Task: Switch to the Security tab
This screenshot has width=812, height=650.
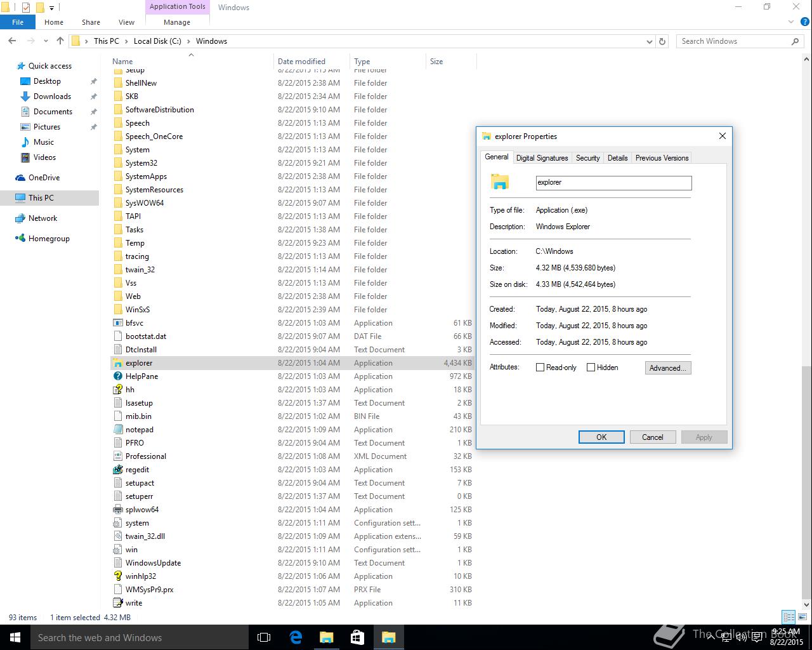Action: click(587, 158)
